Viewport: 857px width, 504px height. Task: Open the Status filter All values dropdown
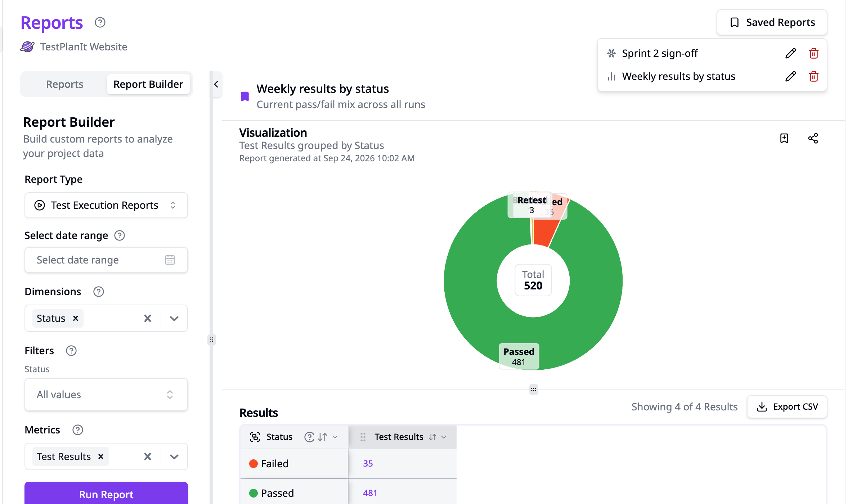tap(106, 395)
